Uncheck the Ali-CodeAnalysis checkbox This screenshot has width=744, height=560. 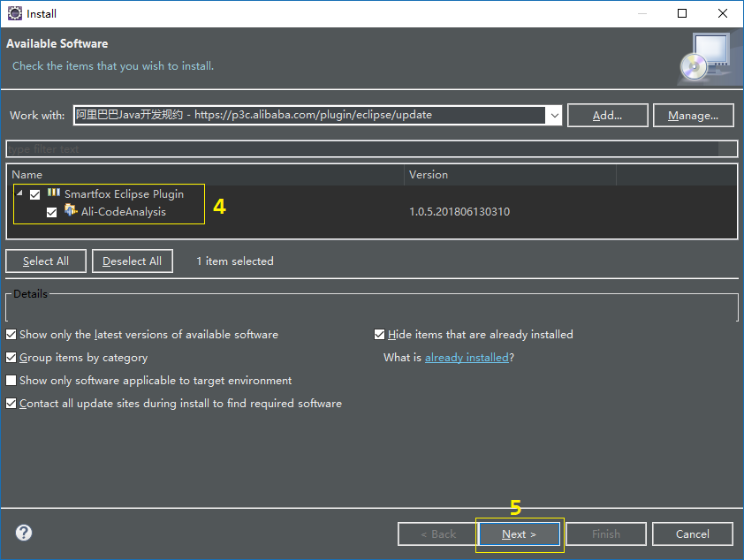[52, 213]
